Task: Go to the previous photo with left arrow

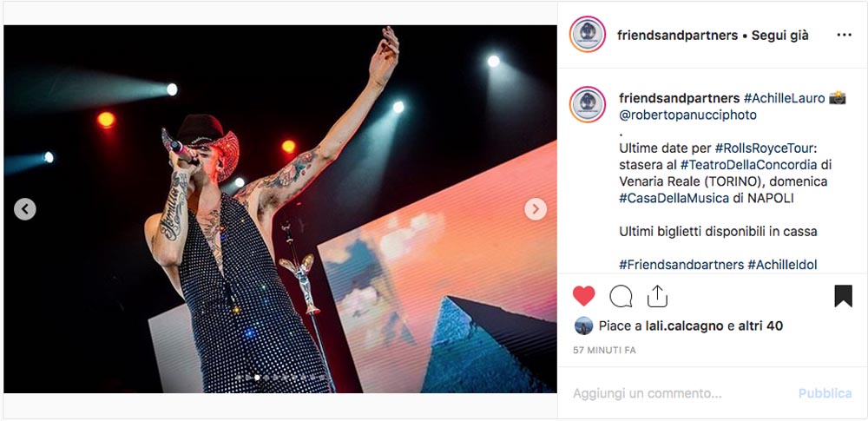Action: point(25,209)
